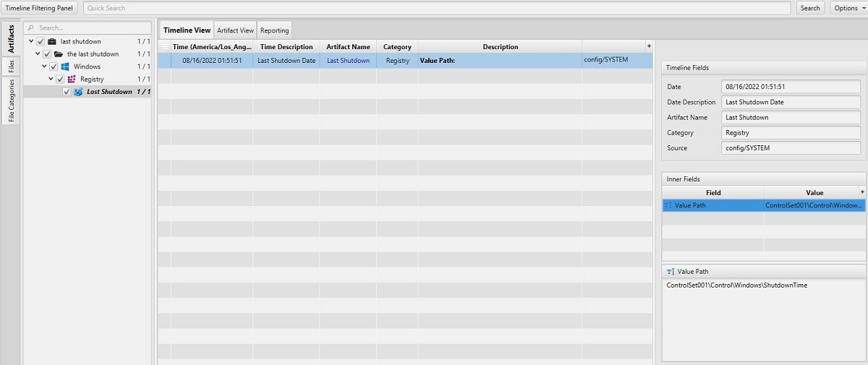Open the Timeline Filtering Panel
The height and width of the screenshot is (365, 868).
coord(39,8)
